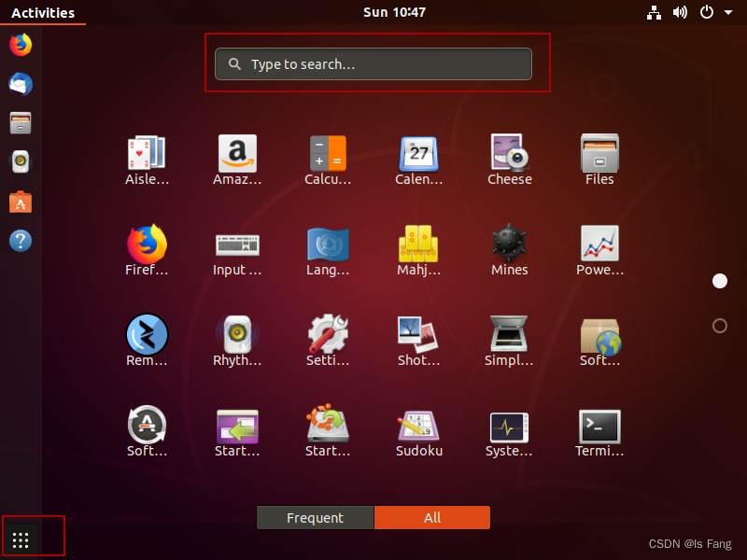Screen dimensions: 747x560
Task: Open the clock showing Sun 10:47
Action: click(x=394, y=12)
